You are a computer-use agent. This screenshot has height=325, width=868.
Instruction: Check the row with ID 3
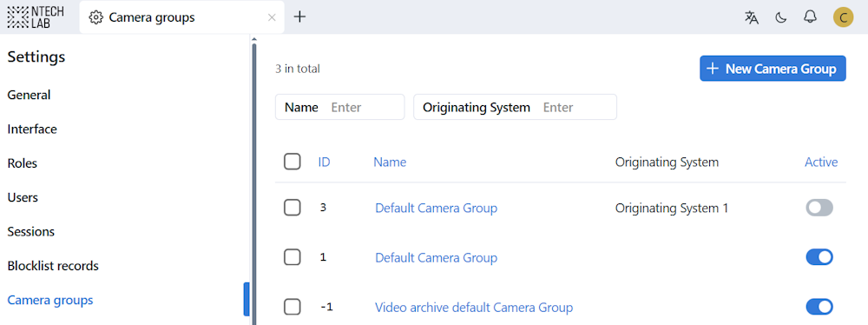click(x=293, y=208)
